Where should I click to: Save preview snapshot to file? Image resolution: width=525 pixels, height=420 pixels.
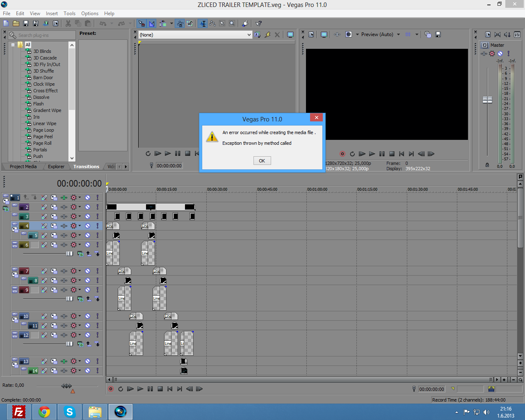pos(438,34)
